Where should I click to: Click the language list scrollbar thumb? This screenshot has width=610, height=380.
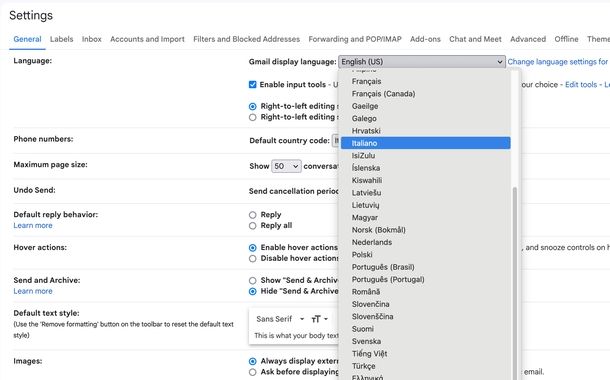point(515,283)
